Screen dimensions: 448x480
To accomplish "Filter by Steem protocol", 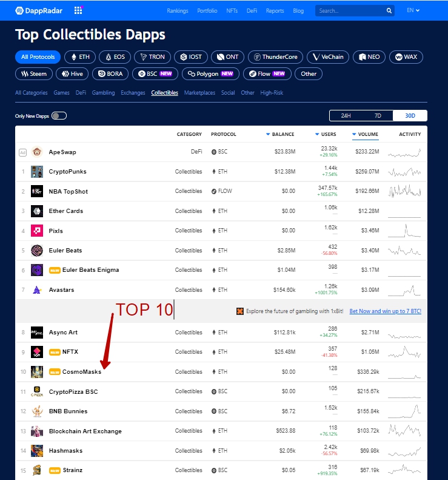I will tap(34, 74).
